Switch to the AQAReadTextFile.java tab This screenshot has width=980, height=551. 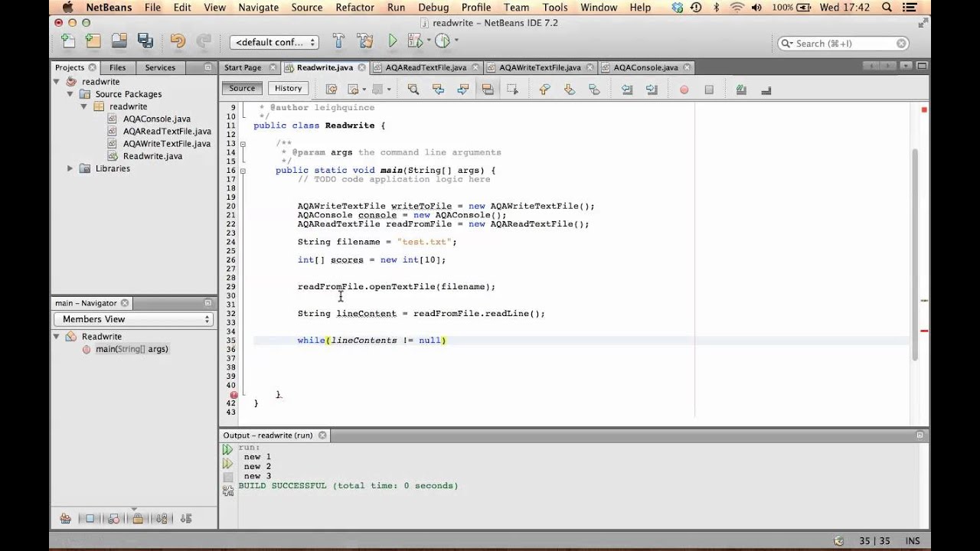coord(426,67)
